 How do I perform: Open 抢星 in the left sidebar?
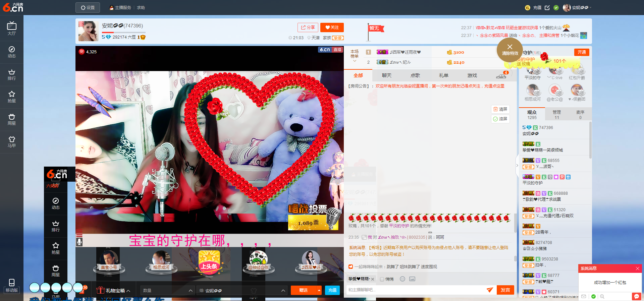12,97
